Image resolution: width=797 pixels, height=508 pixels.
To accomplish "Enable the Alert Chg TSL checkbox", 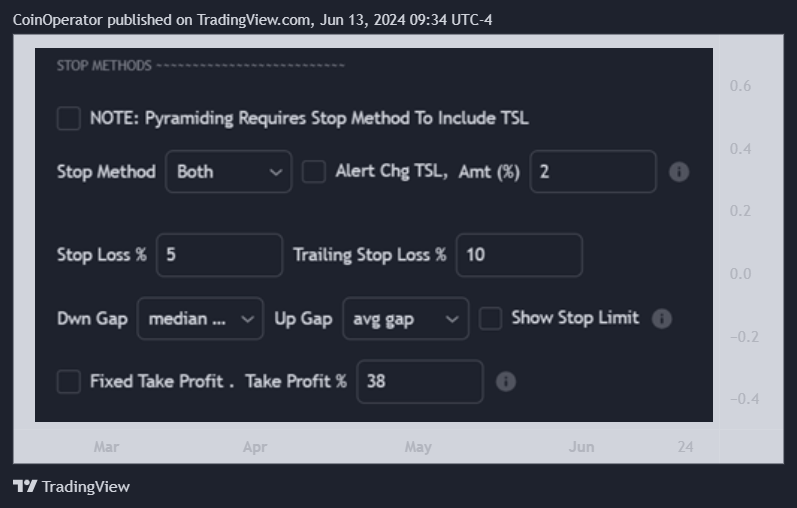I will click(314, 171).
